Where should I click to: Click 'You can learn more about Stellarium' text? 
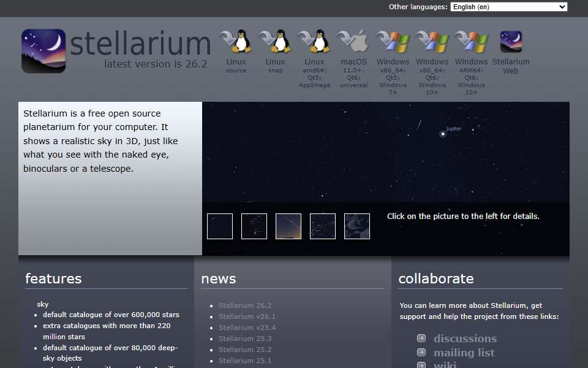479,311
